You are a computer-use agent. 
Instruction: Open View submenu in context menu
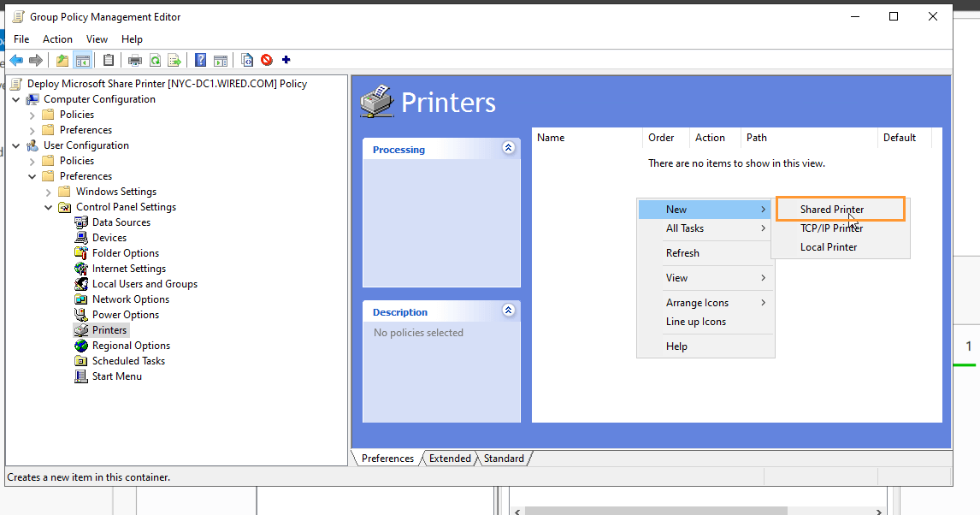[x=705, y=277]
